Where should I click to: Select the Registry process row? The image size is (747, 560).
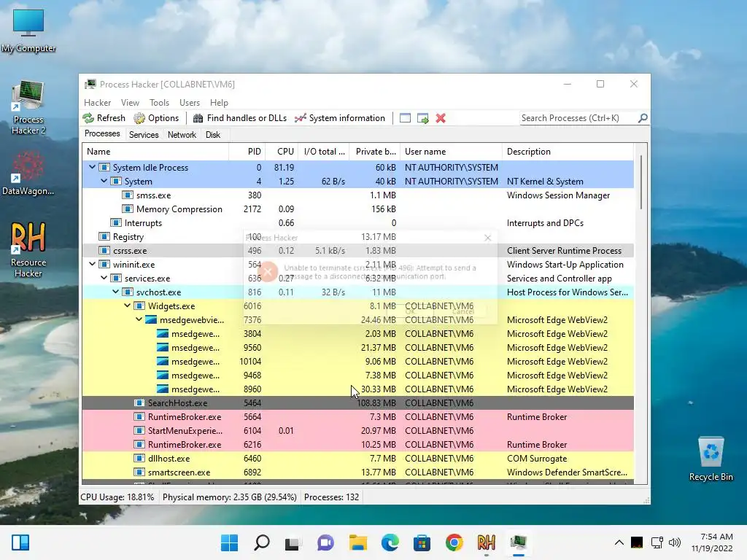point(357,237)
